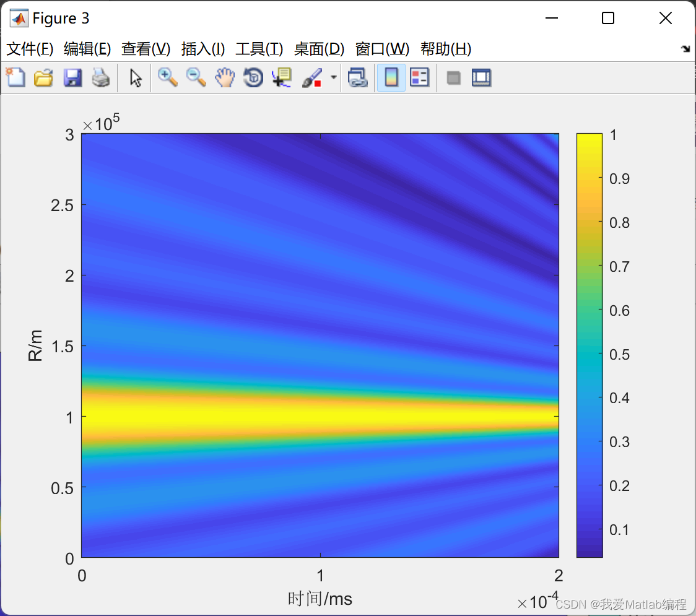Screen dimensions: 696x616
Task: Click the yellow peak band in the plot
Action: point(320,416)
